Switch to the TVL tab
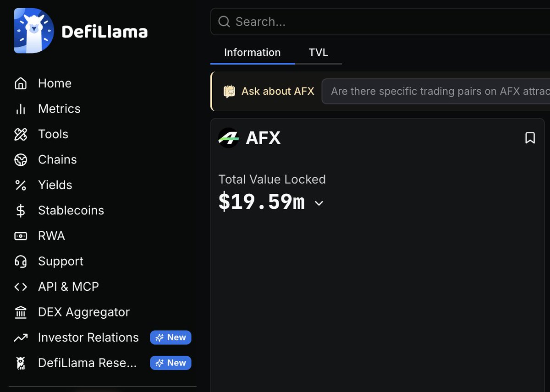Screen dimensions: 550x392 (319, 53)
